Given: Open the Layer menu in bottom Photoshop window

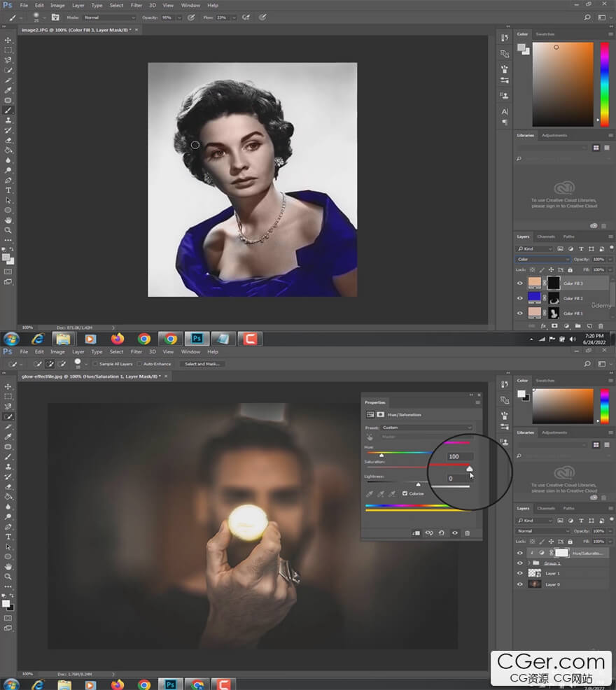Looking at the screenshot, I should [x=78, y=351].
